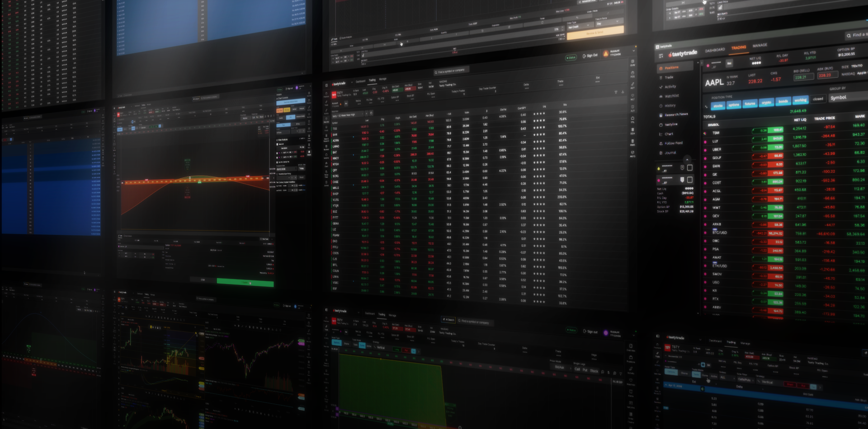Select the UBER row in the positions table

(784, 148)
